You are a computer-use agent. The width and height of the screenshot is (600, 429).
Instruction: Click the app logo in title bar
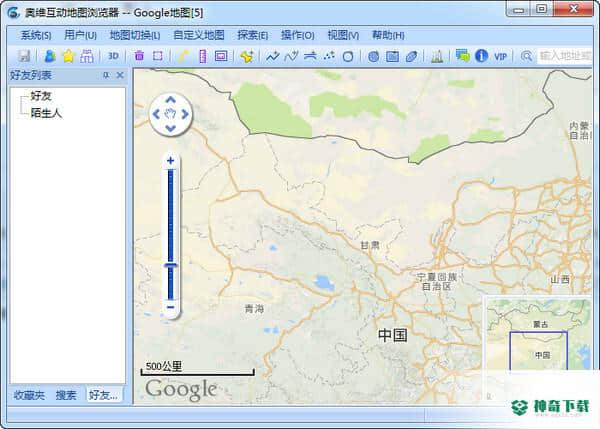[x=13, y=12]
